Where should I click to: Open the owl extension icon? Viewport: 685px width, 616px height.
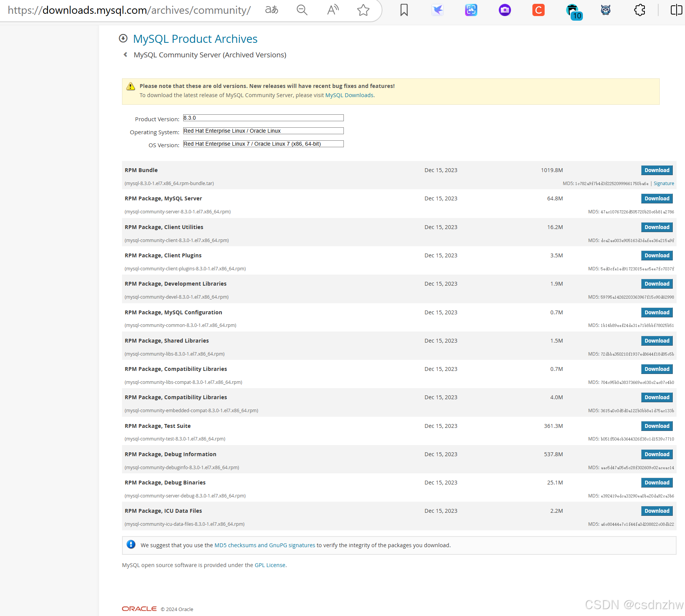click(605, 10)
